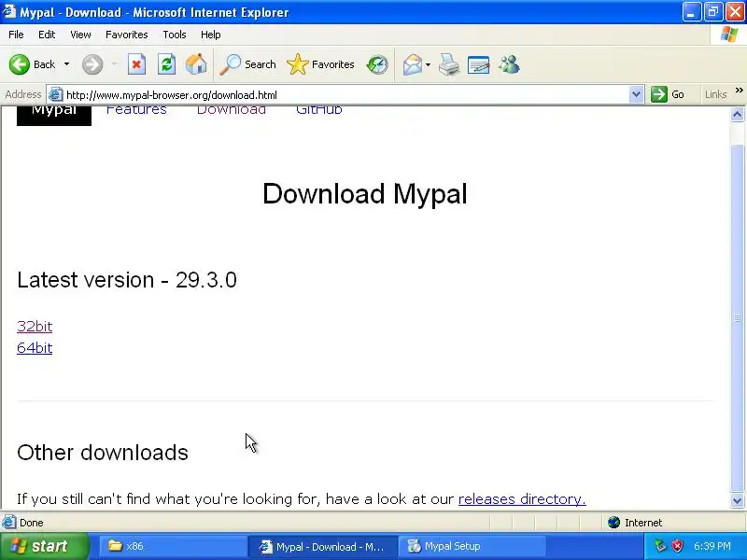
Task: Click the red security shield tray icon
Action: coord(677,546)
